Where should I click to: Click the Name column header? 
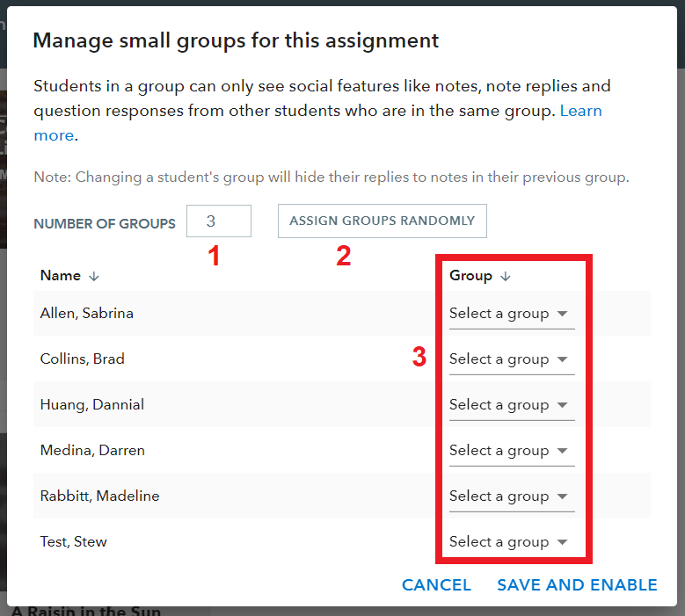tap(61, 275)
